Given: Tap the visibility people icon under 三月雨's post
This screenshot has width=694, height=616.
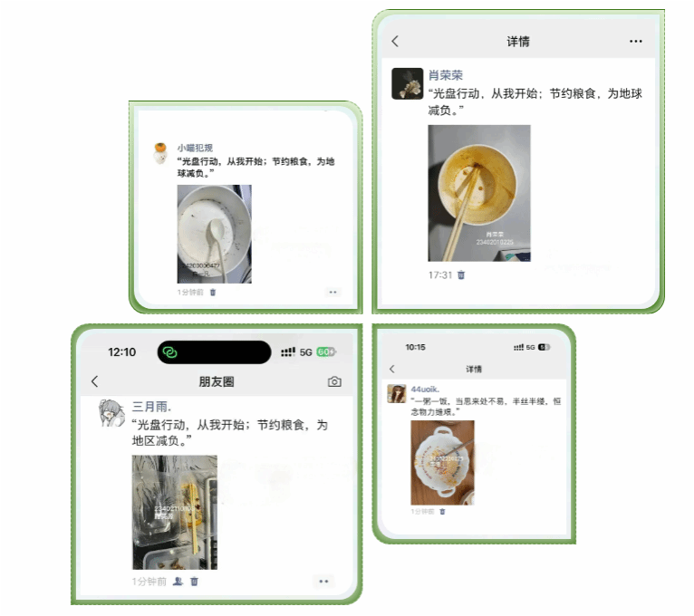Looking at the screenshot, I should [178, 581].
